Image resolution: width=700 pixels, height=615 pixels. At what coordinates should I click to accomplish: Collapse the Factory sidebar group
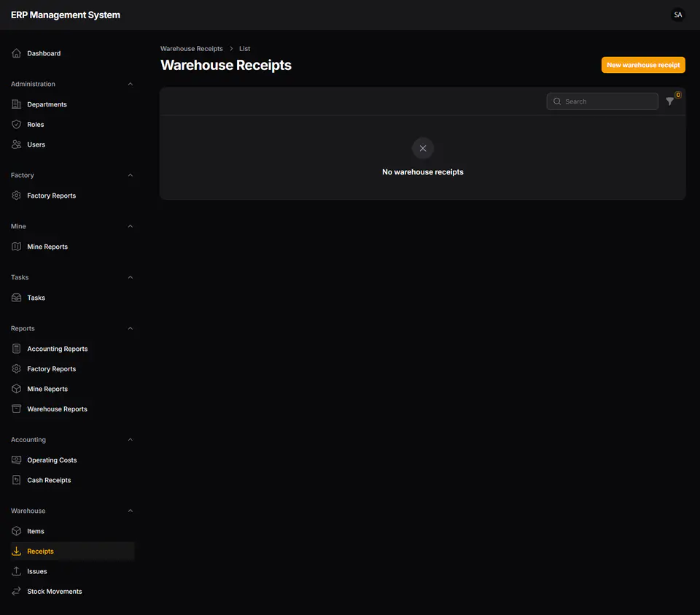[x=131, y=175]
